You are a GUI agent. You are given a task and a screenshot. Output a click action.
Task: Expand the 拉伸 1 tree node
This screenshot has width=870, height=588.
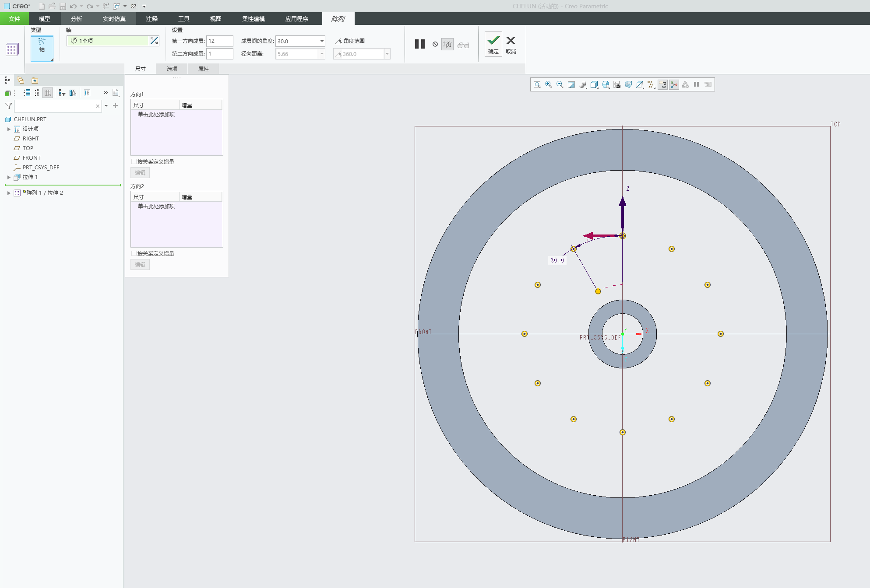pyautogui.click(x=9, y=177)
